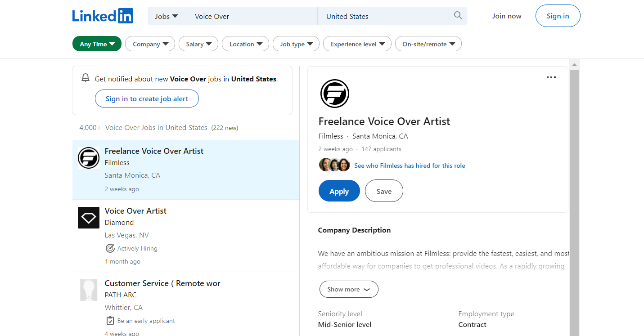Click the PATH ARC company logo thumbnail

[x=89, y=290]
